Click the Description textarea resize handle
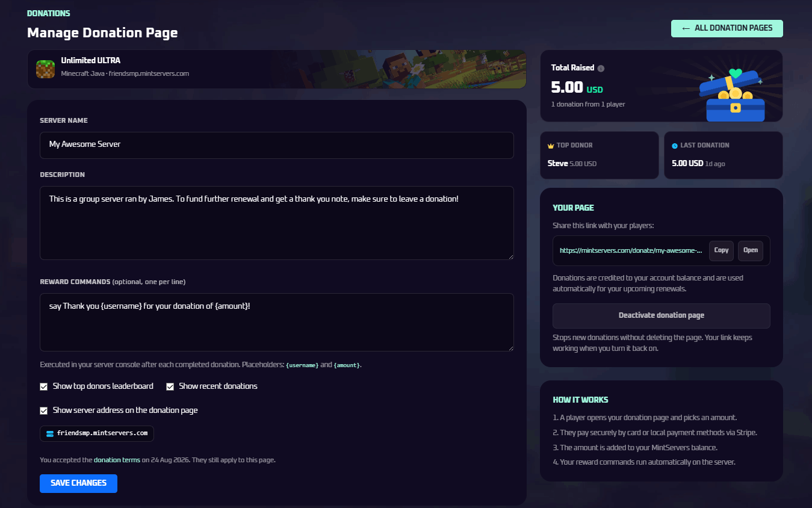The height and width of the screenshot is (508, 812). pos(510,256)
